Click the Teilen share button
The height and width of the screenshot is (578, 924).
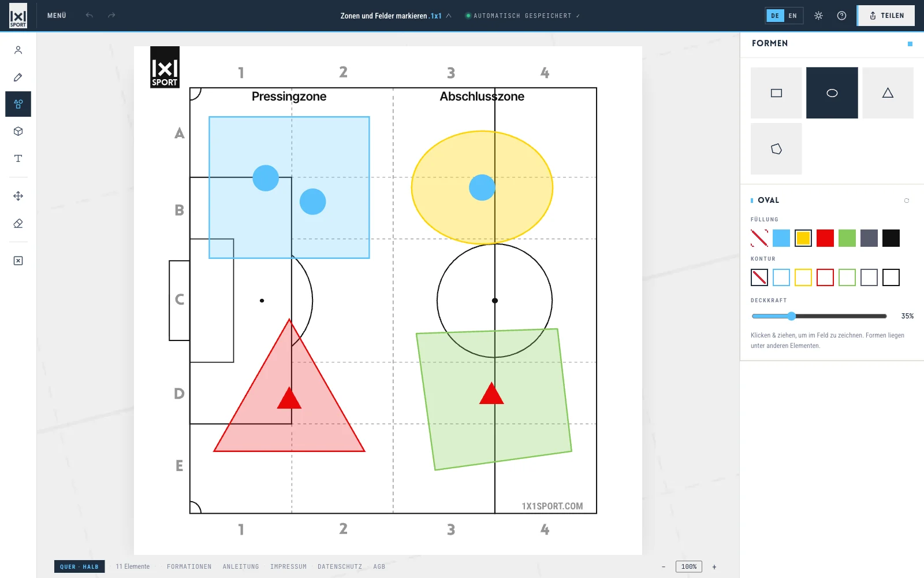886,16
